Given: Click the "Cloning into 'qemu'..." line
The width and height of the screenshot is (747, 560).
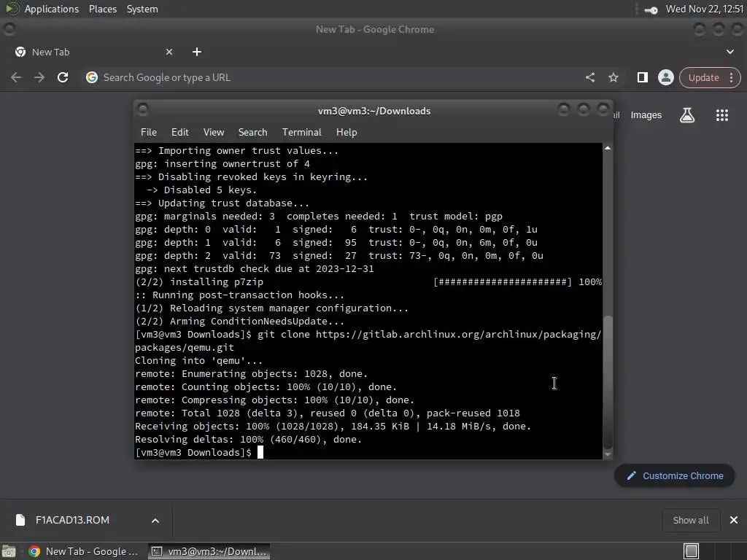Looking at the screenshot, I should (198, 360).
